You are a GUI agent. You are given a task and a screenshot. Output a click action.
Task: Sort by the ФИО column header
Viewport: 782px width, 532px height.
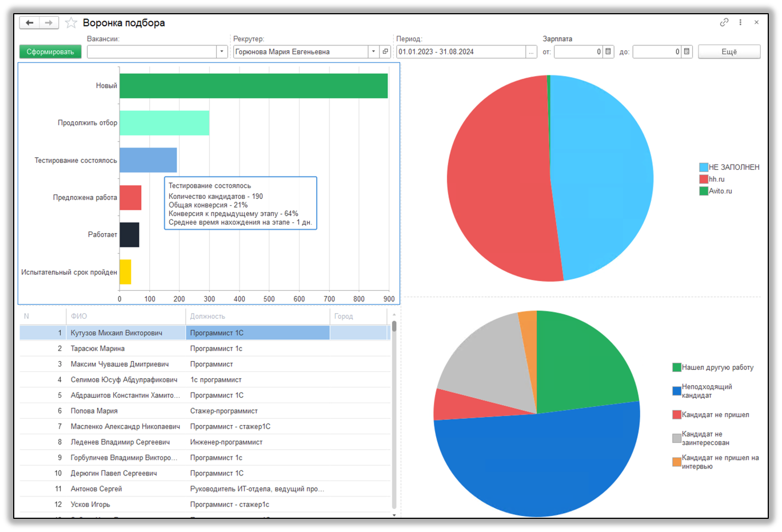pyautogui.click(x=126, y=317)
